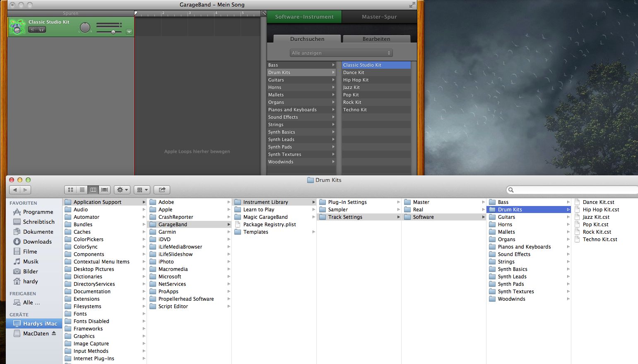Open the Track Settings folder
Screen dimensions: 638x364
[359, 217]
